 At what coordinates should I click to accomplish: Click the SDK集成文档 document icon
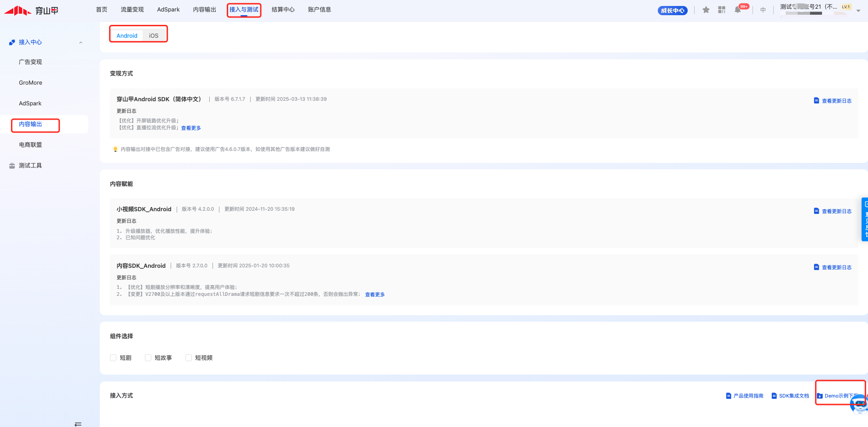pos(774,396)
